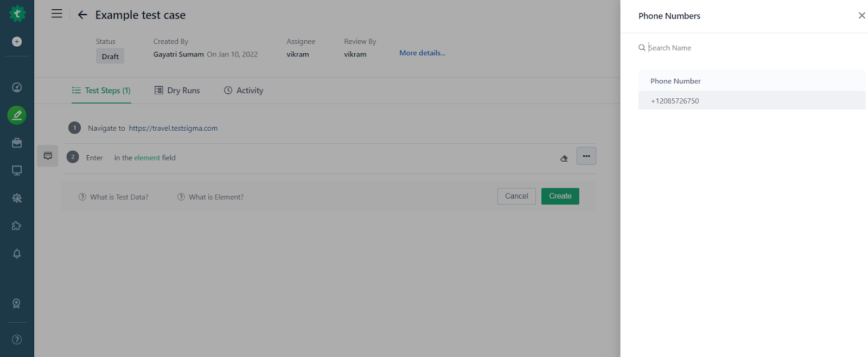Select the green pencil test development icon

coord(17,115)
